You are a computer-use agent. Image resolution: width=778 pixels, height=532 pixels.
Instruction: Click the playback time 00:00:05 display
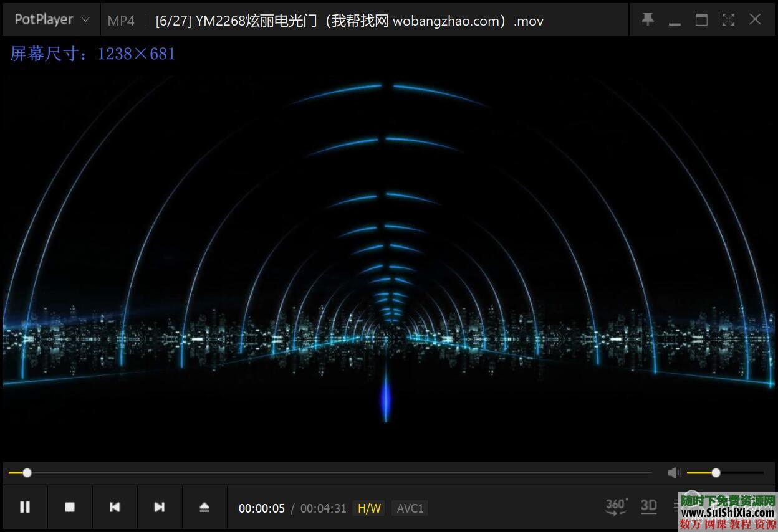click(x=262, y=508)
